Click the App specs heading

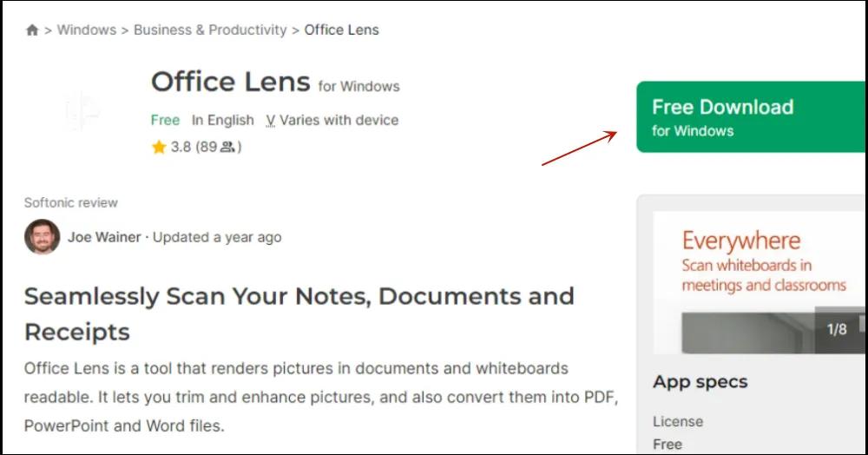click(700, 382)
